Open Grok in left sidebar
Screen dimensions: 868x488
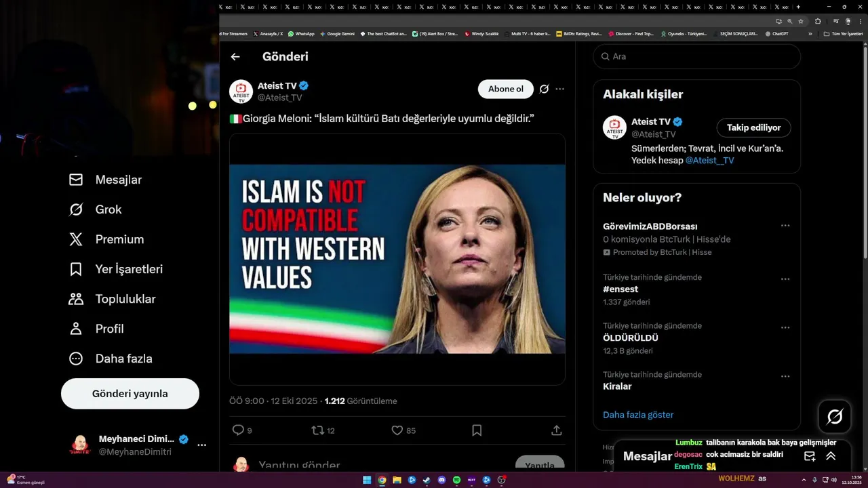point(95,209)
